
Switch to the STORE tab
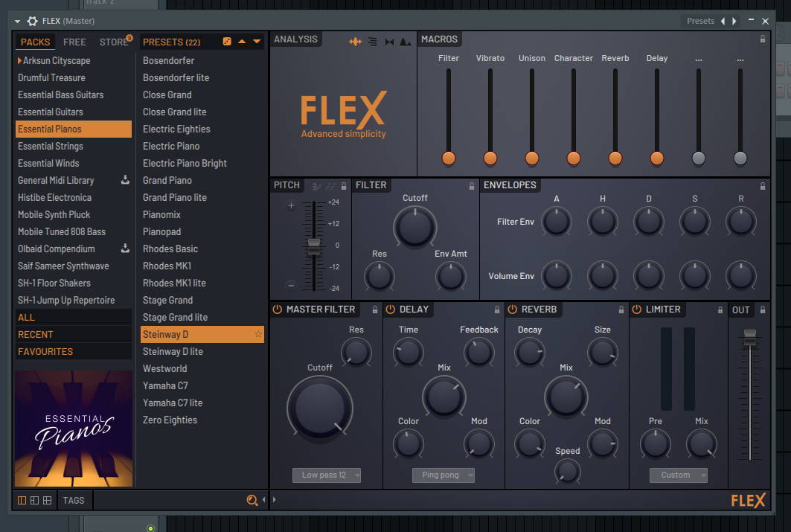point(114,42)
